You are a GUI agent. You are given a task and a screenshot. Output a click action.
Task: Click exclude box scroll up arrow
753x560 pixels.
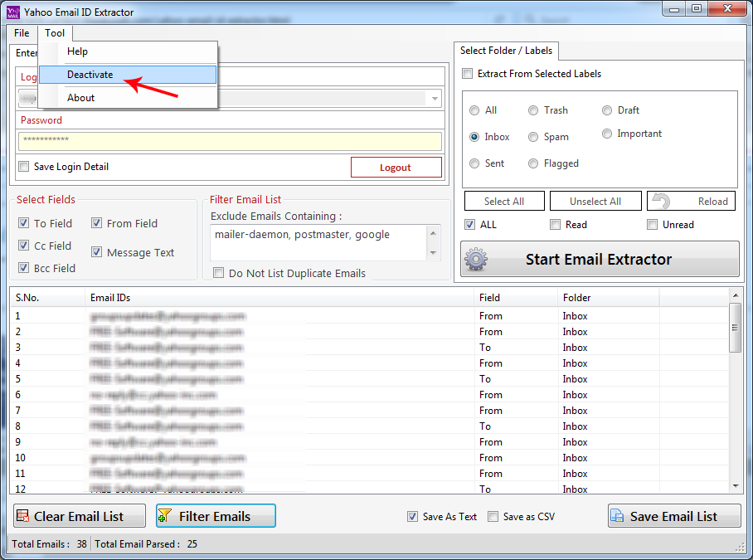click(433, 233)
